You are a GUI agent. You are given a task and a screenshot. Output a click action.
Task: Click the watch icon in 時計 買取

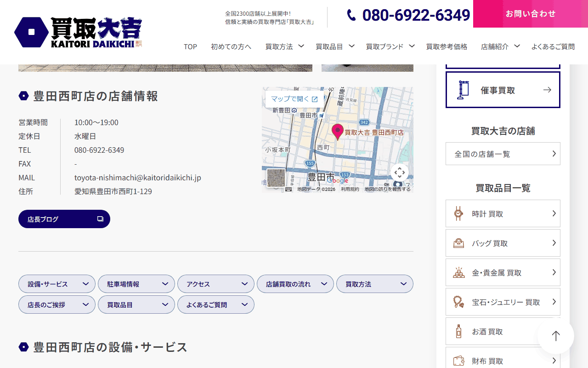pos(458,213)
